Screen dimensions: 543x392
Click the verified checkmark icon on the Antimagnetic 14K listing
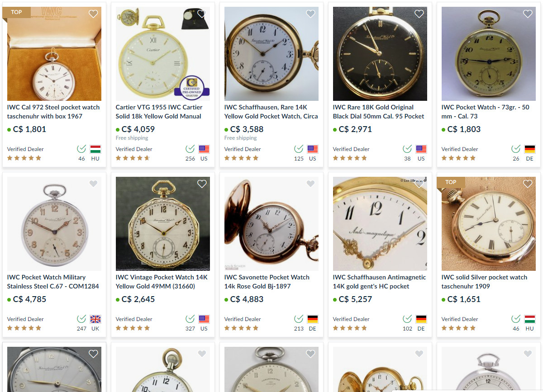[408, 319]
